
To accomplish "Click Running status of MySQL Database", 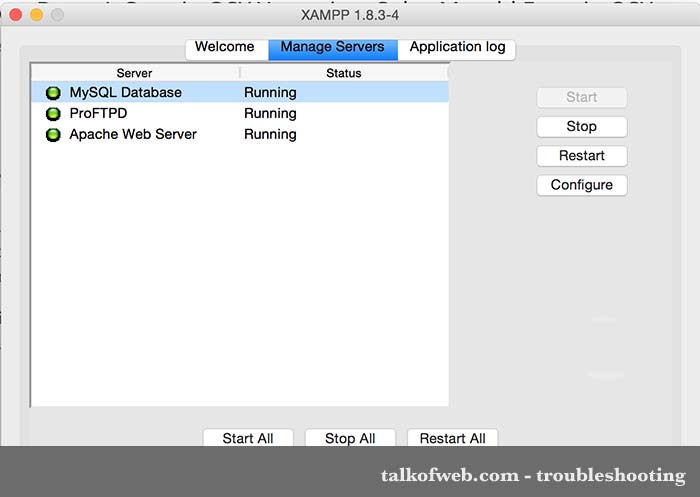I will point(270,93).
